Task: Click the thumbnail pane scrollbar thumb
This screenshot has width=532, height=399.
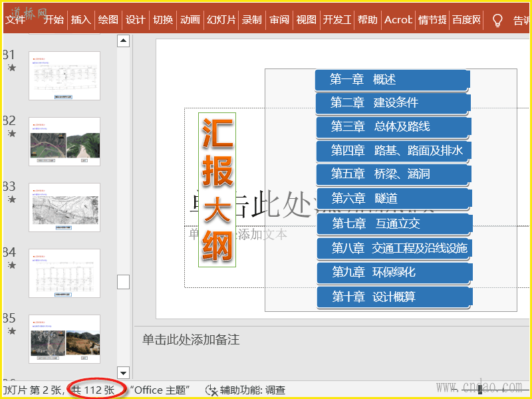Action: pyautogui.click(x=123, y=281)
